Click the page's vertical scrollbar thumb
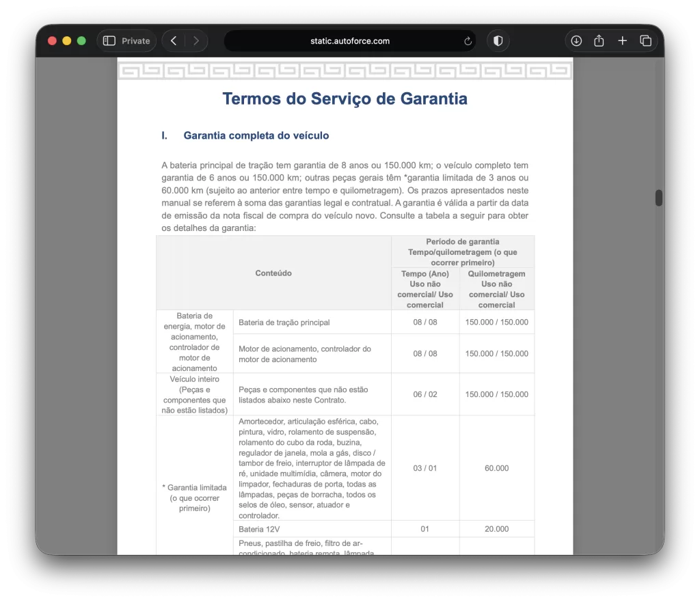 [x=658, y=197]
